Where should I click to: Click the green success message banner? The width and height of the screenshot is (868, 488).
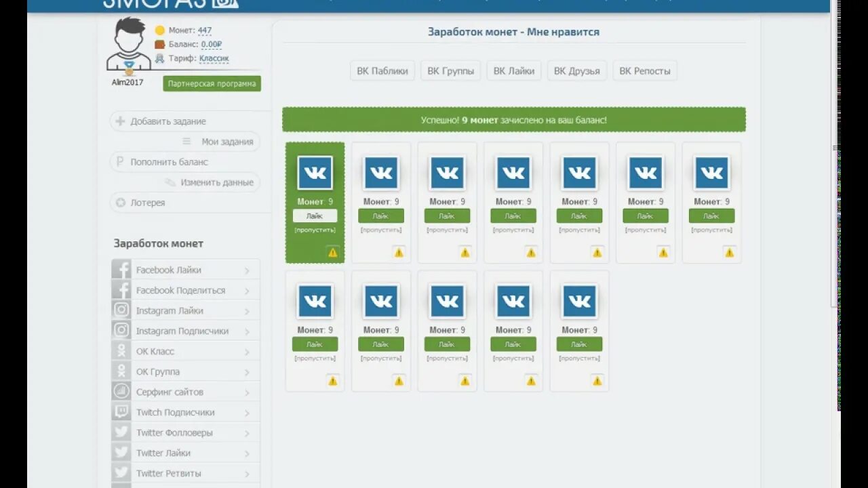coord(514,119)
